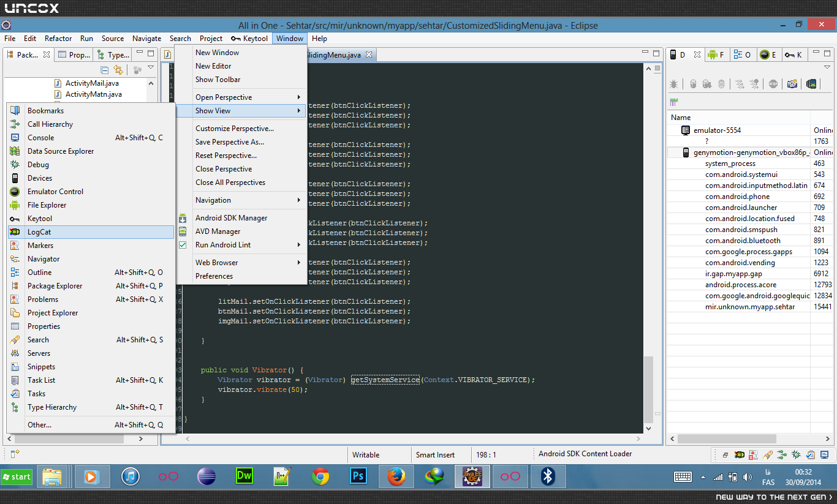
Task: Select the genymotion device row
Action: point(750,152)
